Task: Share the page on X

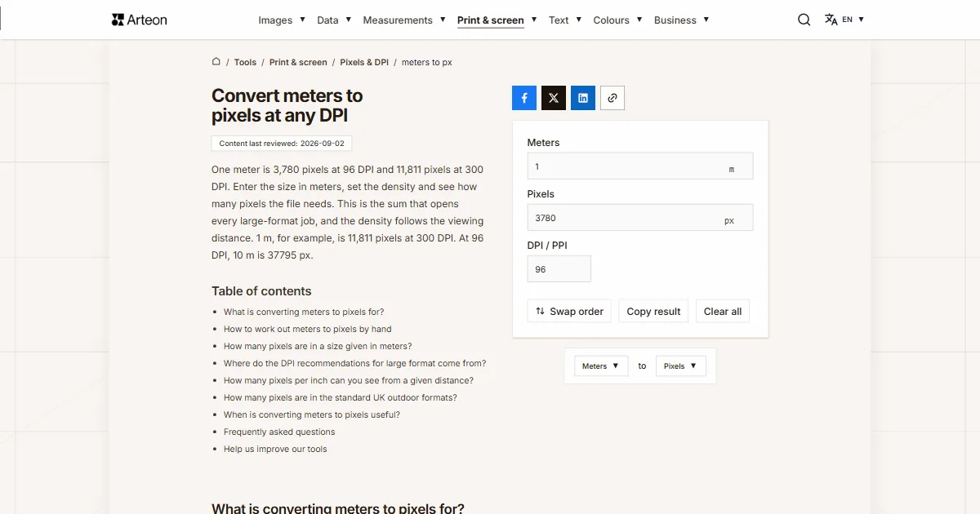Action: click(x=554, y=98)
